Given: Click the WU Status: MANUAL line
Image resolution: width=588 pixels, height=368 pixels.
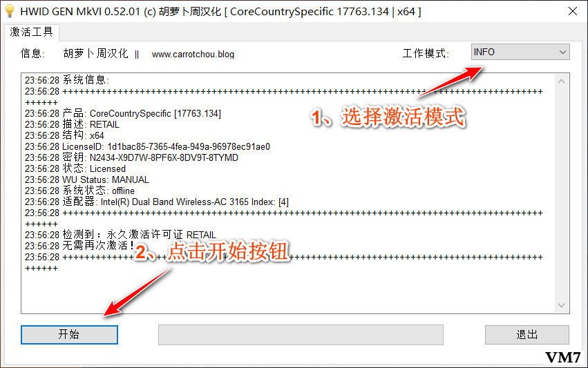Looking at the screenshot, I should (87, 180).
